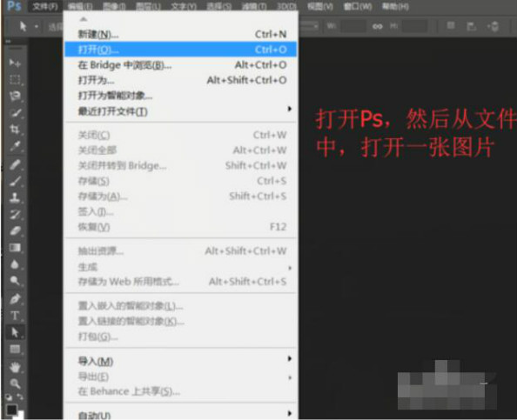517x420 pixels.
Task: Expand the 导入(M) submenu
Action: coord(181,362)
